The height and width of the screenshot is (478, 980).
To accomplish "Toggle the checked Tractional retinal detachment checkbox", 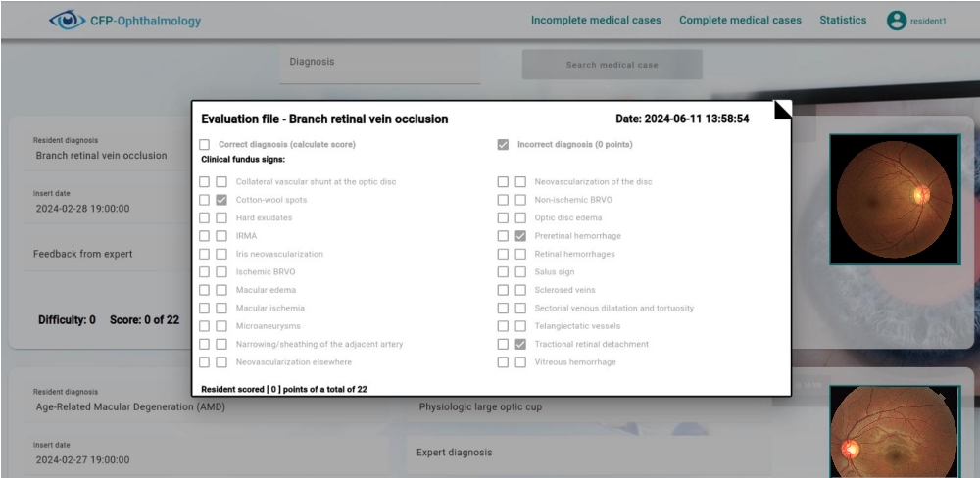I will [520, 345].
